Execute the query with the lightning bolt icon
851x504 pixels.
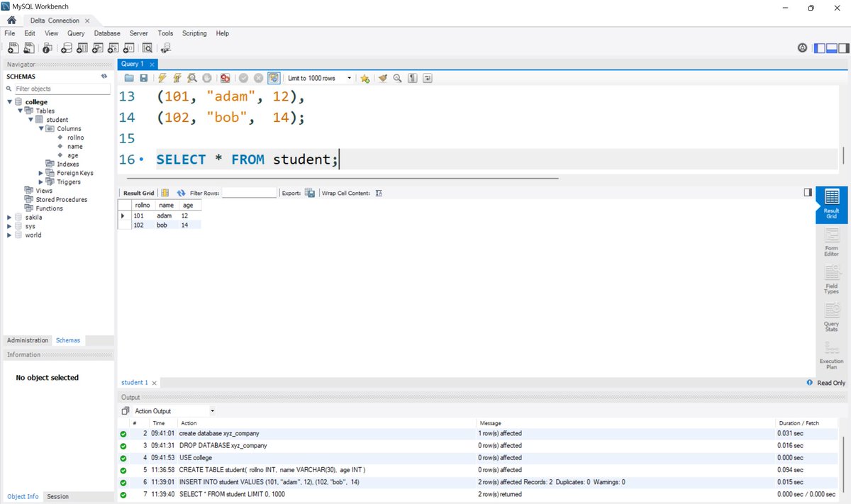160,78
